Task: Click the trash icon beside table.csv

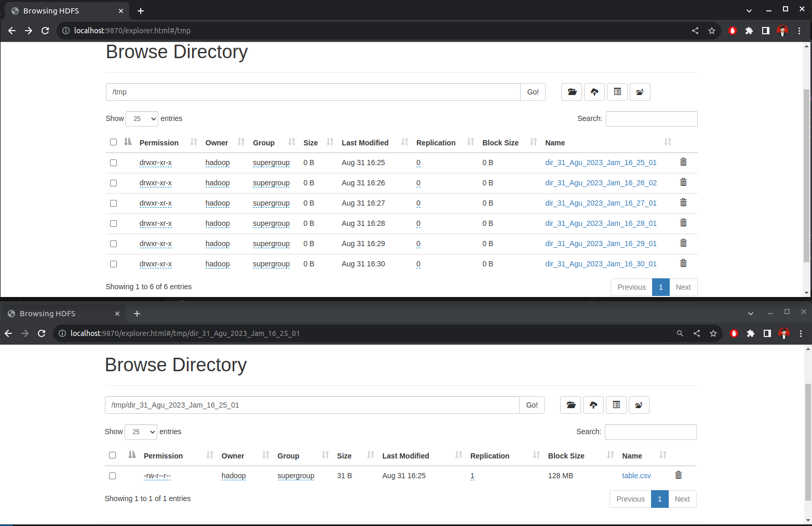Action: pyautogui.click(x=678, y=475)
